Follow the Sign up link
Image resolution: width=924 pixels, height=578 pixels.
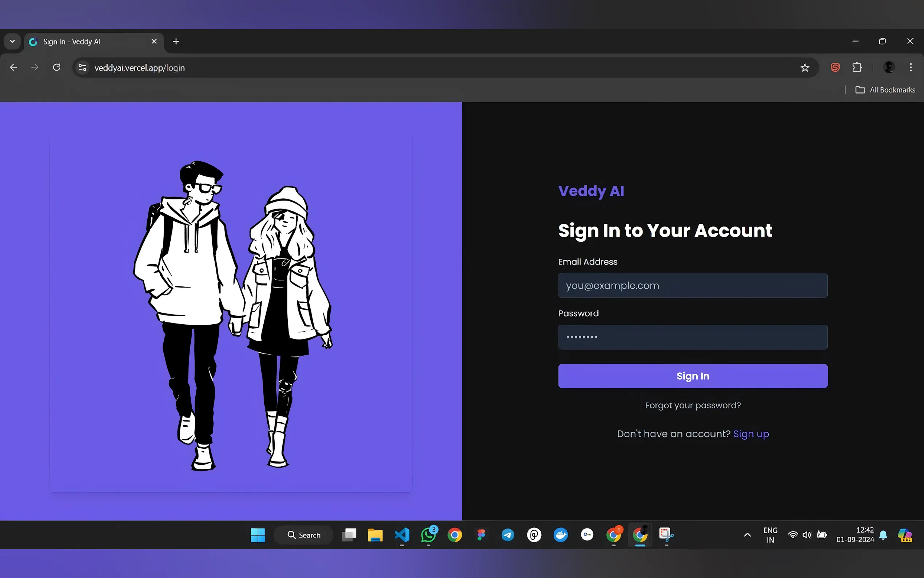pos(750,434)
